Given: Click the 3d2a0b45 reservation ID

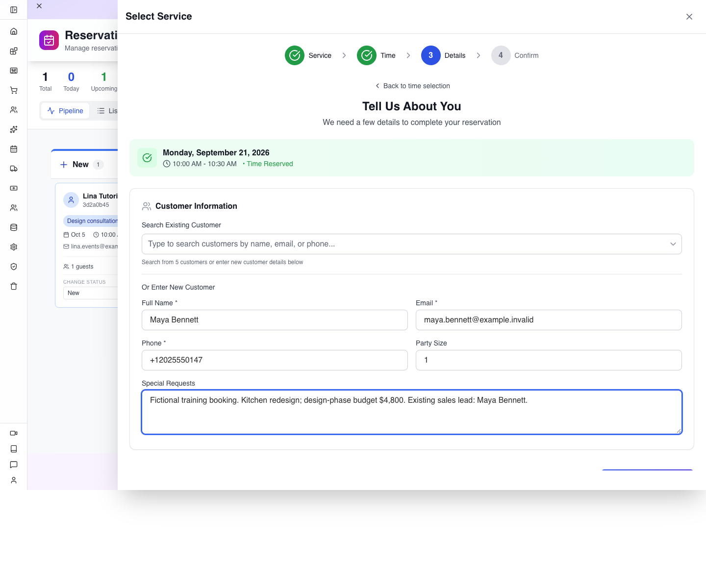Looking at the screenshot, I should [x=96, y=205].
